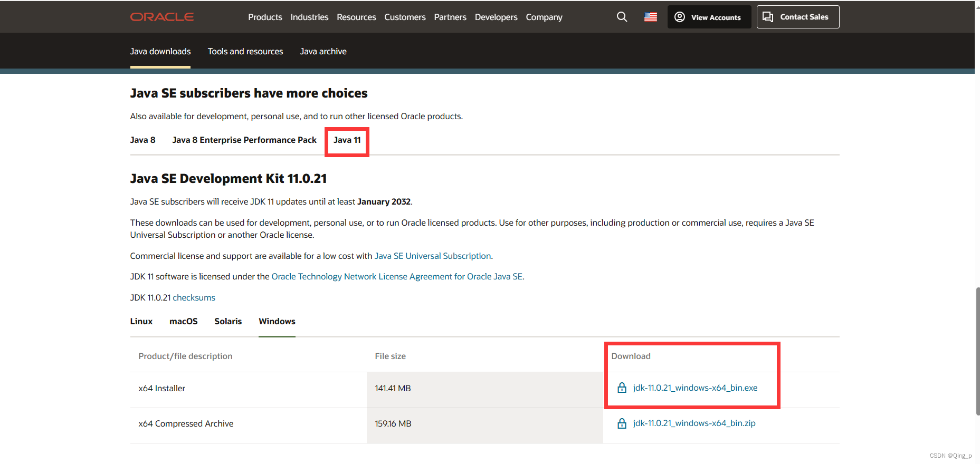Image resolution: width=980 pixels, height=464 pixels.
Task: Open the search magnifier icon
Action: (622, 17)
